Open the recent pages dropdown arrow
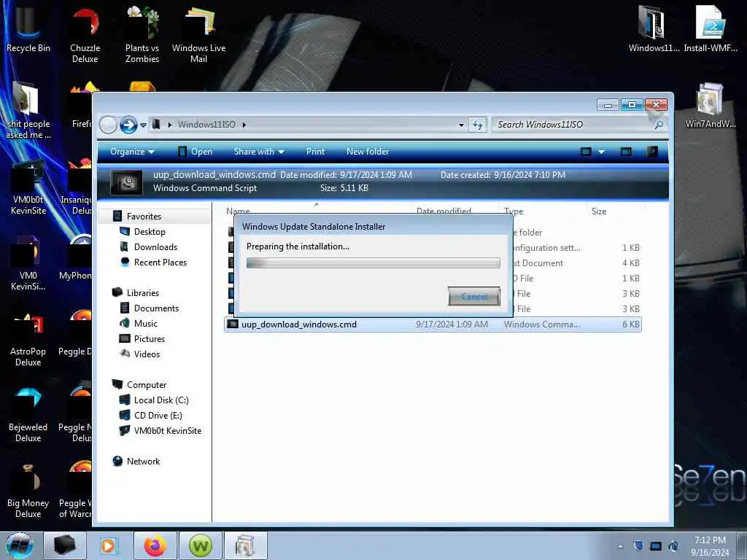The width and height of the screenshot is (747, 560). tap(143, 125)
